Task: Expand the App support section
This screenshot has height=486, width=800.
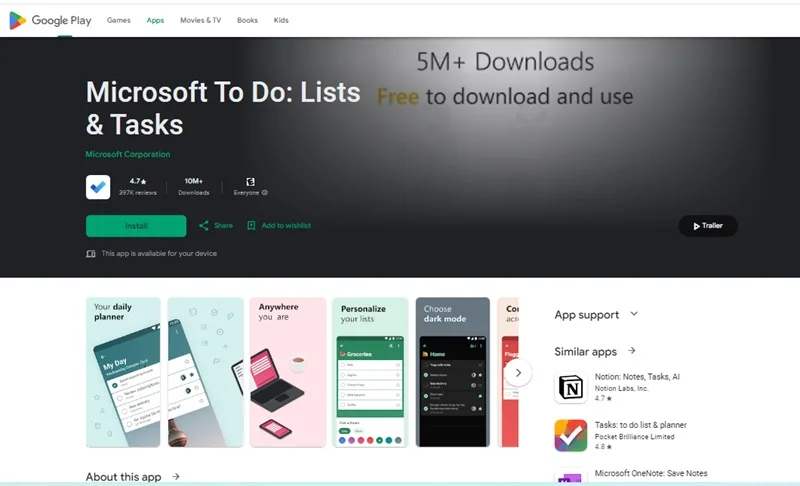Action: click(x=634, y=314)
